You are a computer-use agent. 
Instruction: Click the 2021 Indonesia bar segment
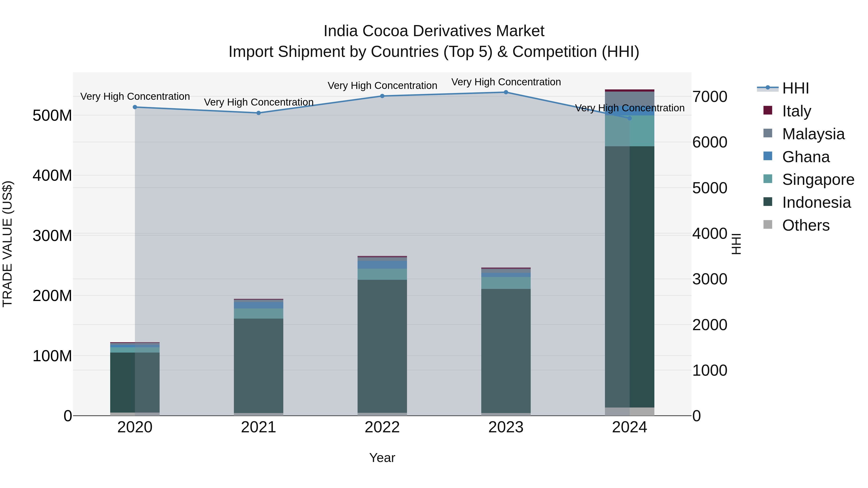[258, 366]
